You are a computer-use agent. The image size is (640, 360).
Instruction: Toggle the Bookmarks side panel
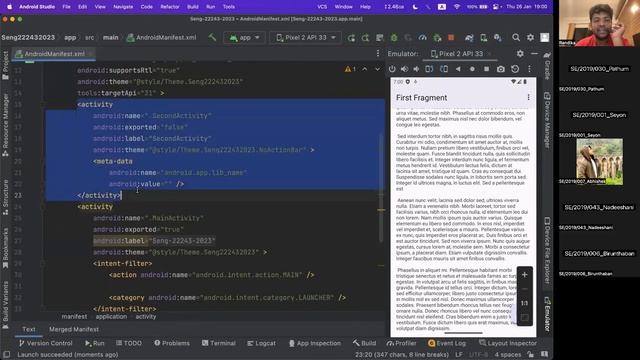pos(5,248)
